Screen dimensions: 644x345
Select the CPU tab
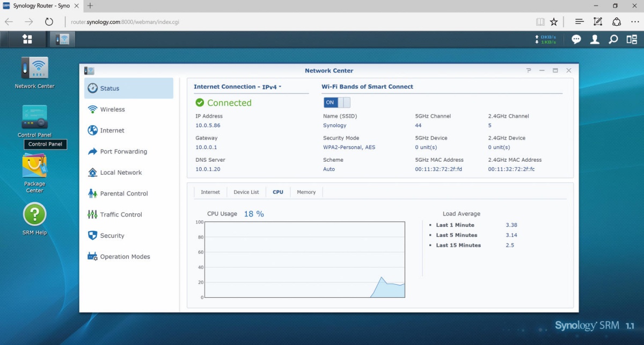click(x=278, y=192)
